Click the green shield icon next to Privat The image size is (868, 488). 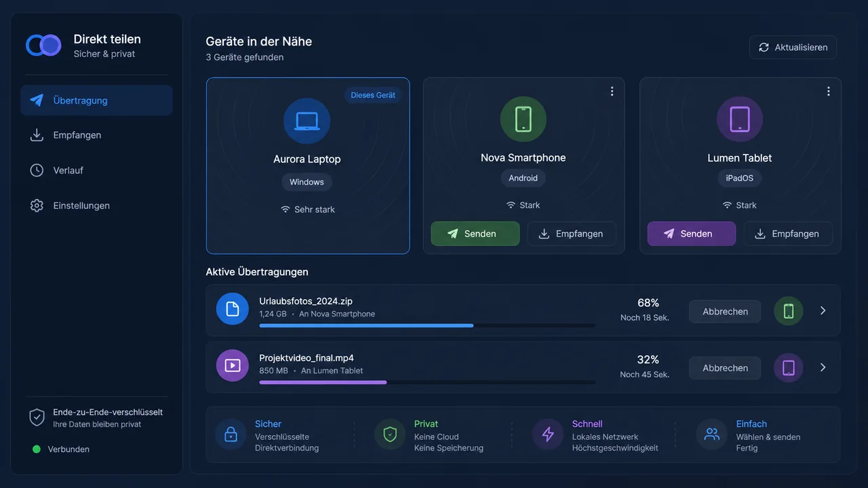coord(390,434)
